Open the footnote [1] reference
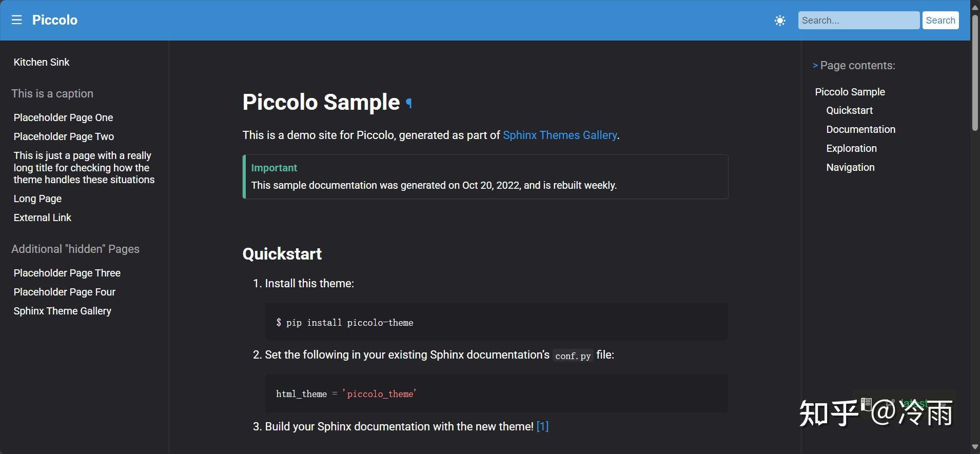The width and height of the screenshot is (980, 454). 542,427
